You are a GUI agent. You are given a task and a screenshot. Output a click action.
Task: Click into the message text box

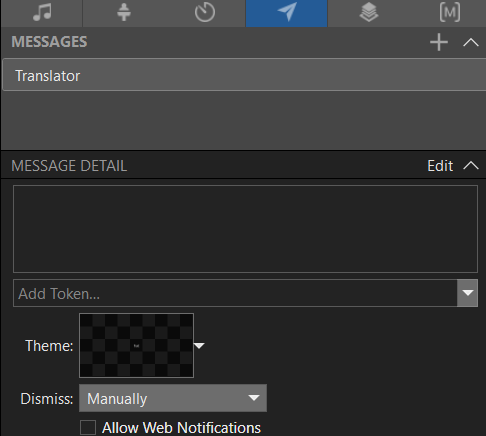tap(245, 229)
